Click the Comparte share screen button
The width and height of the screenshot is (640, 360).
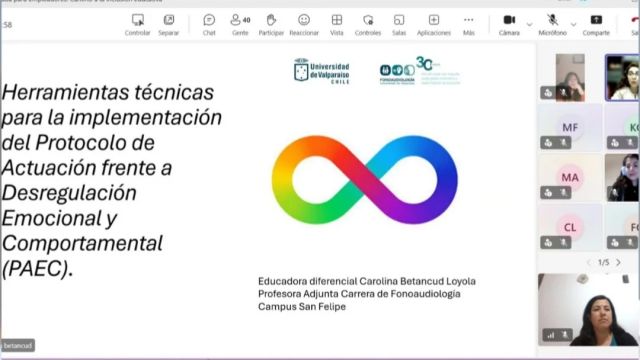pos(596,24)
